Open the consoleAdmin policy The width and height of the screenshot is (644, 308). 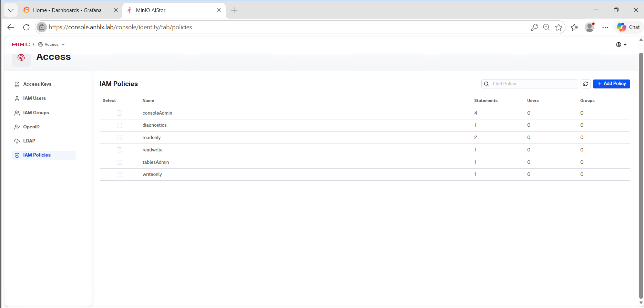tap(157, 113)
